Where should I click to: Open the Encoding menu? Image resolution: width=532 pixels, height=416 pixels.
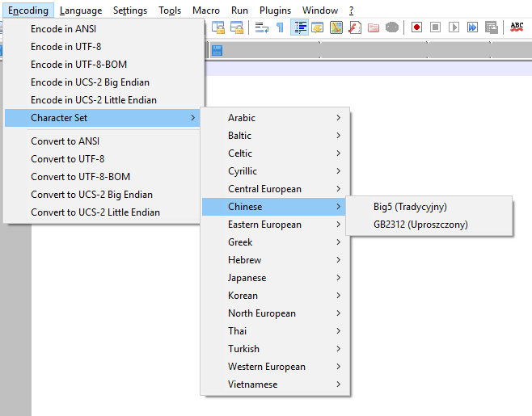28,11
